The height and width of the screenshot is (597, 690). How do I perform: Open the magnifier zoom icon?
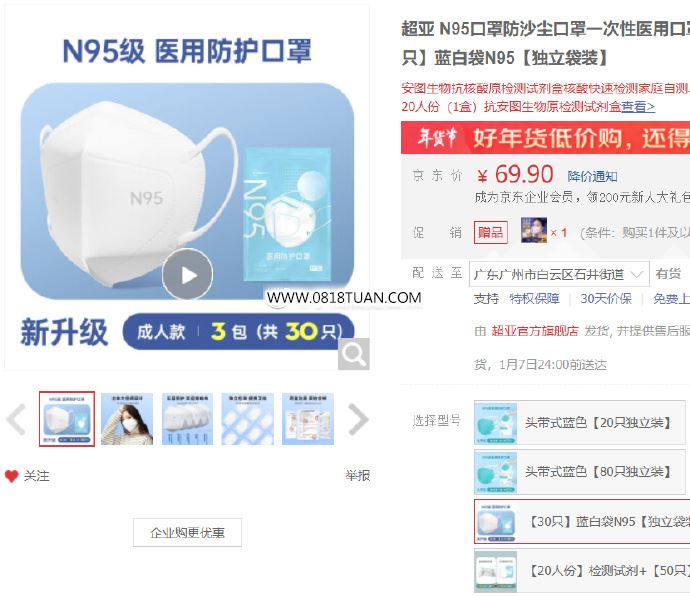click(x=354, y=354)
